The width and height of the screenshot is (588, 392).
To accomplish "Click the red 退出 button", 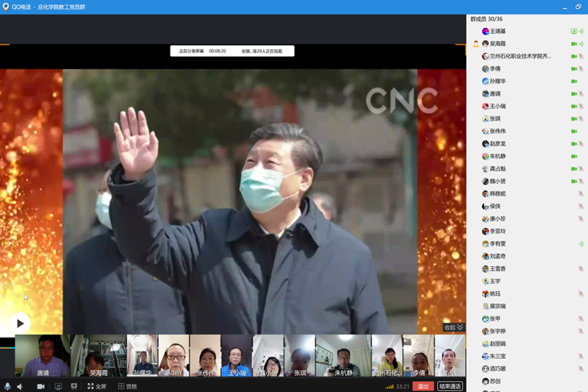I will point(423,386).
